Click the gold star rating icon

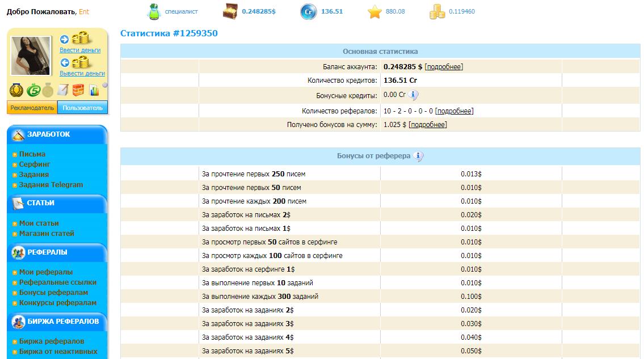pyautogui.click(x=374, y=11)
